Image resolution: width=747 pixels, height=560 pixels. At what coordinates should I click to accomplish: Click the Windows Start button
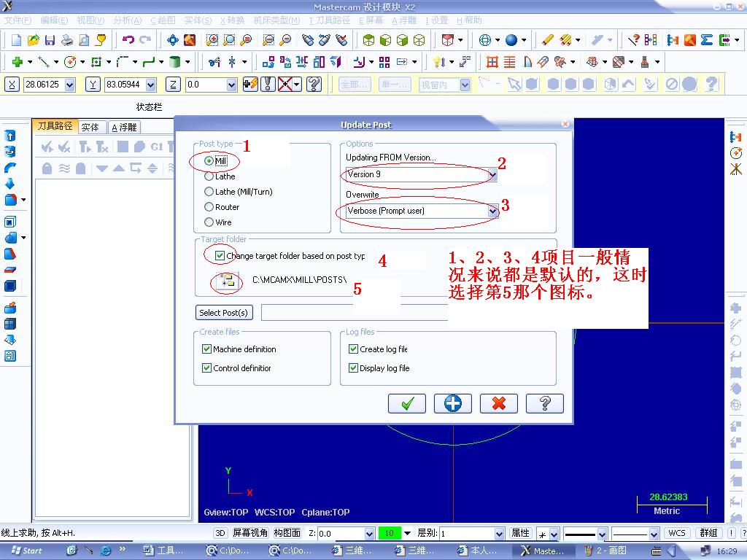[27, 551]
